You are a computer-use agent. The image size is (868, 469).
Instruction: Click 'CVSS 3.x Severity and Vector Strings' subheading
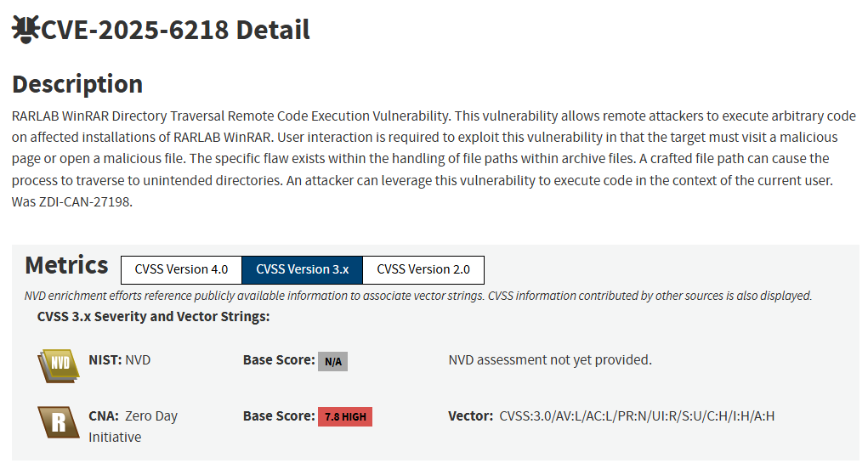click(x=153, y=317)
